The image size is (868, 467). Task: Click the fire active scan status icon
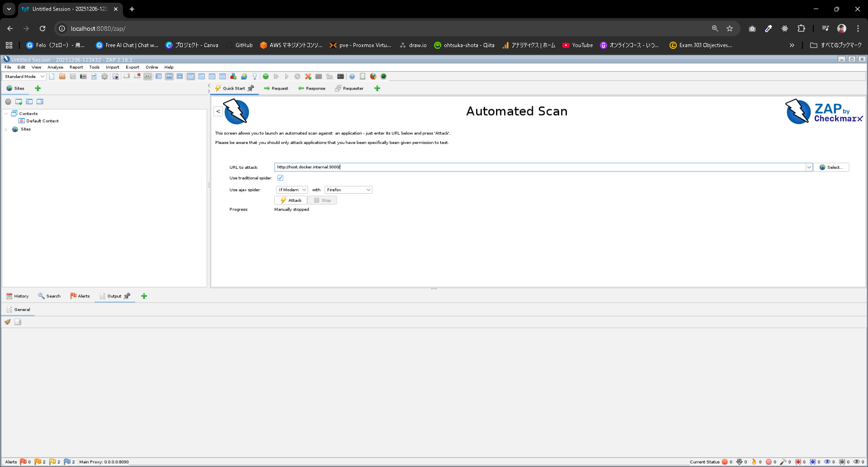point(754,462)
